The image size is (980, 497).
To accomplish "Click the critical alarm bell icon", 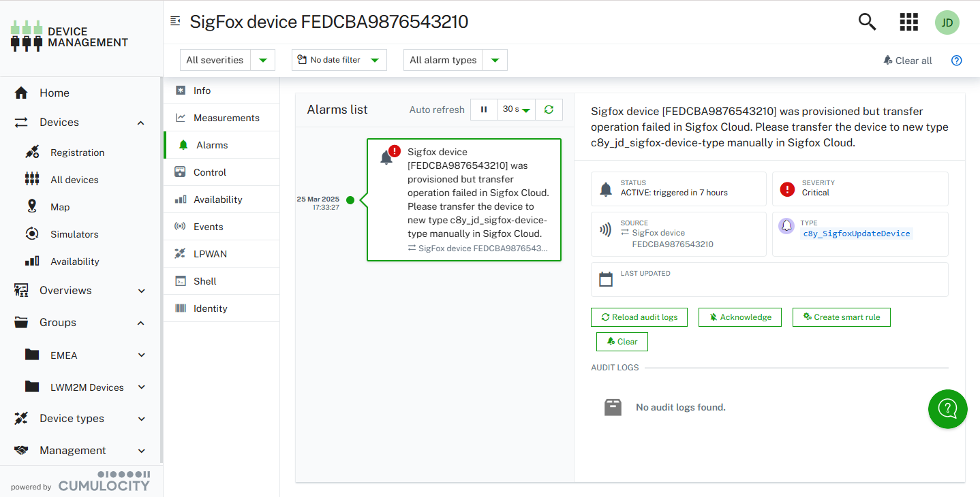I will [387, 157].
